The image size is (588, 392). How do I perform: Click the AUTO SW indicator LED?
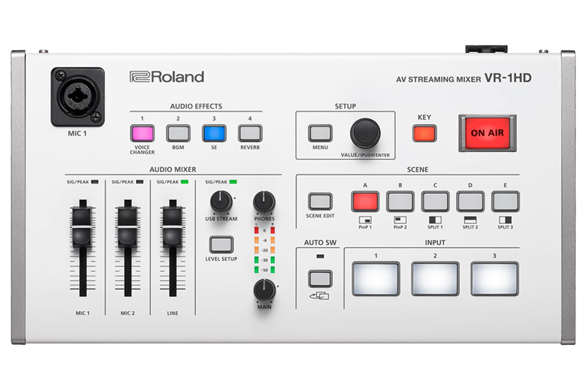coord(320,257)
